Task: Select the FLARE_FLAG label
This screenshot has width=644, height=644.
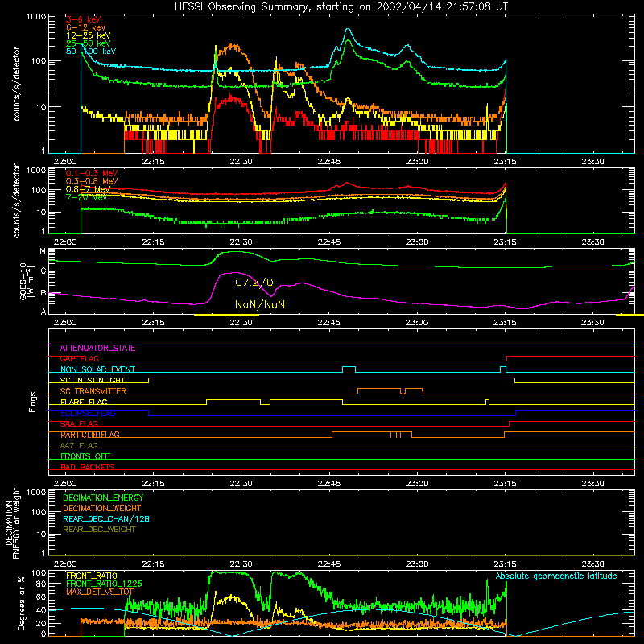Action: [x=84, y=402]
